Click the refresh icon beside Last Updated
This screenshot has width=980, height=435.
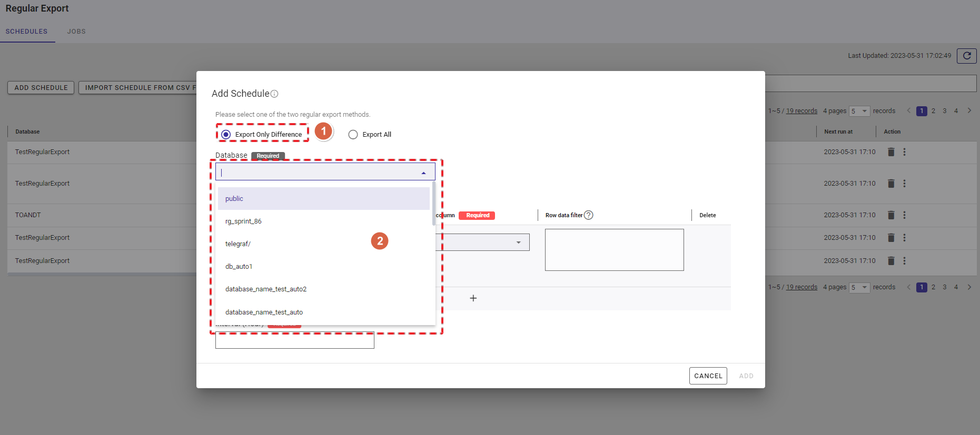coord(966,56)
